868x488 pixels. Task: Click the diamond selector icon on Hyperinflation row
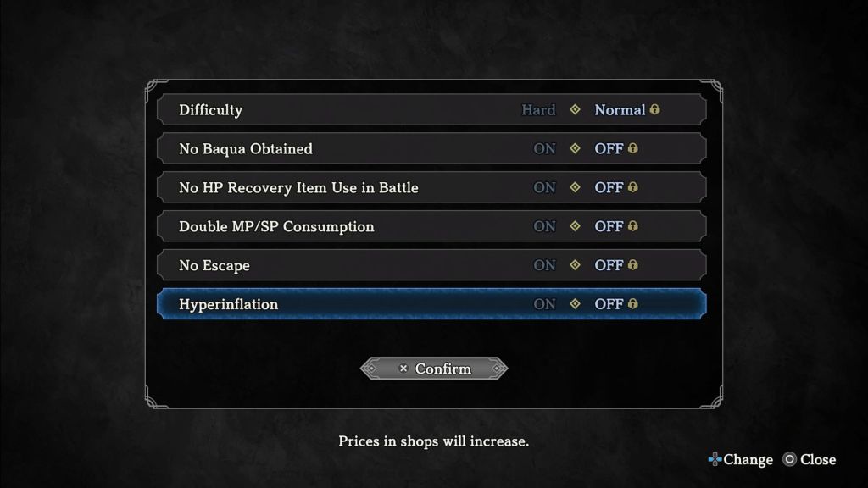tap(575, 304)
